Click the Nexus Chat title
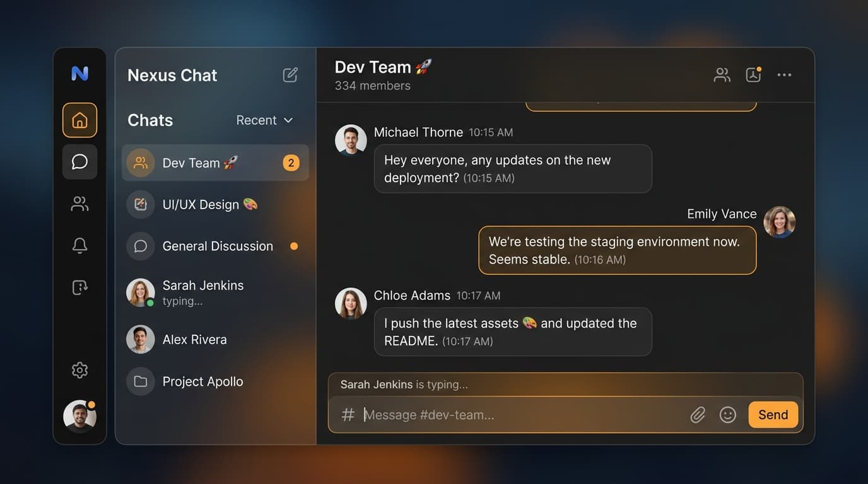The height and width of the screenshot is (484, 868). 172,75
